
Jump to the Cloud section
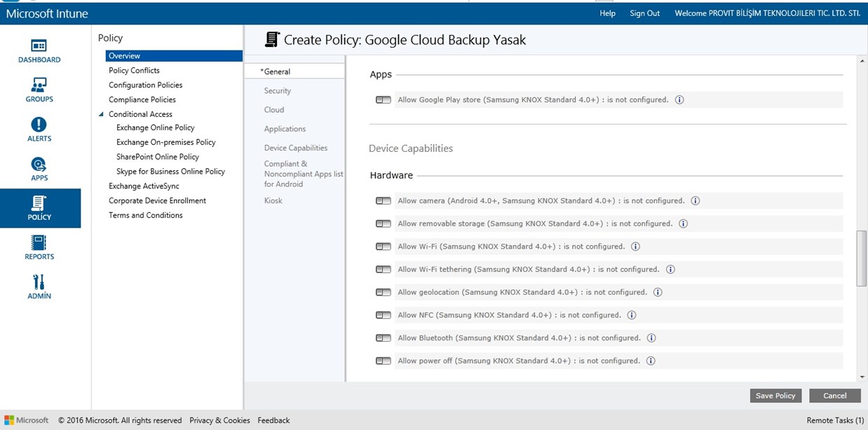tap(274, 110)
